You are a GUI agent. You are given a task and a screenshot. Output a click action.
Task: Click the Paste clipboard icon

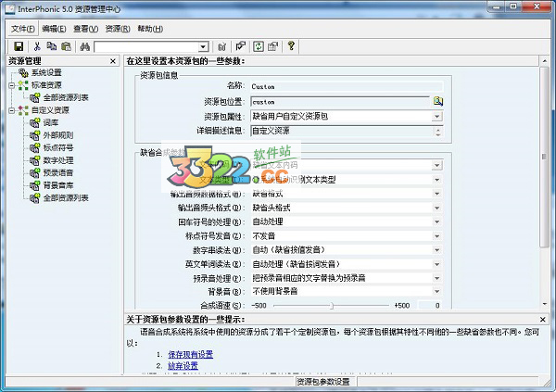tap(67, 46)
